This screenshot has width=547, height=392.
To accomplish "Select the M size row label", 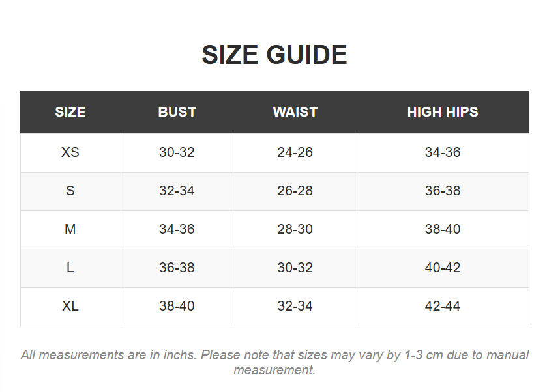I will tap(70, 229).
